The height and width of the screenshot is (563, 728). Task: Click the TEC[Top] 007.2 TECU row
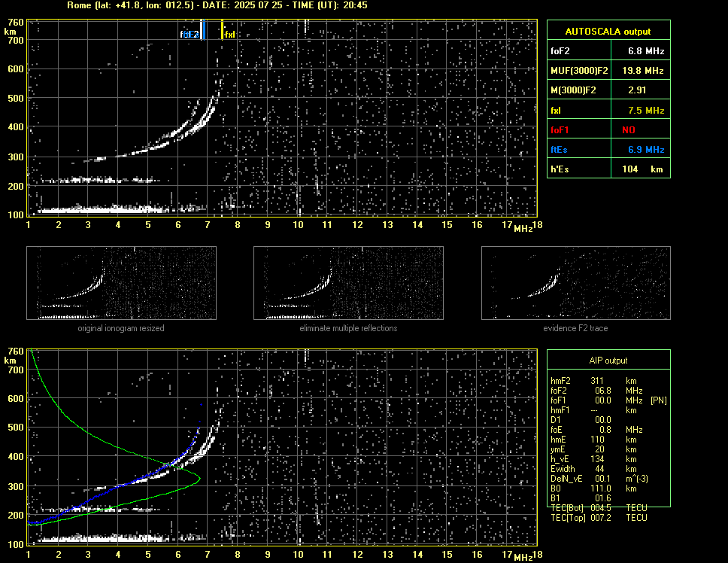pyautogui.click(x=599, y=518)
